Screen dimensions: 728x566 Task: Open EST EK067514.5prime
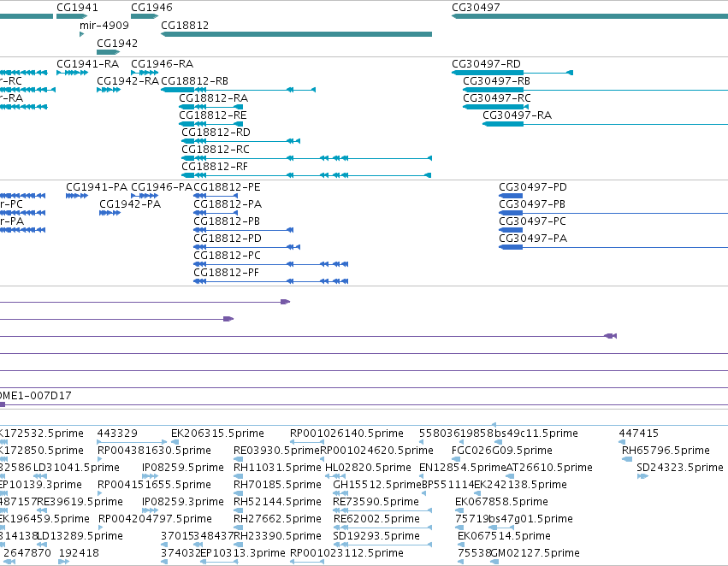504,536
